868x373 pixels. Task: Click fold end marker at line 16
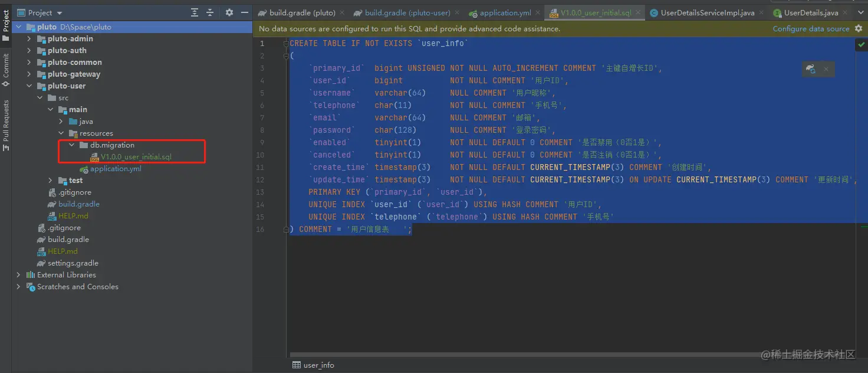[x=286, y=229]
